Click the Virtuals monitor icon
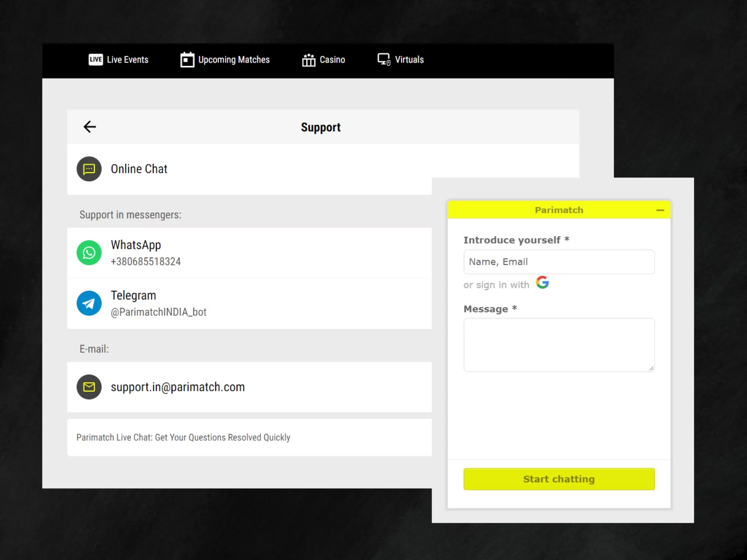The height and width of the screenshot is (560, 747). pos(382,59)
